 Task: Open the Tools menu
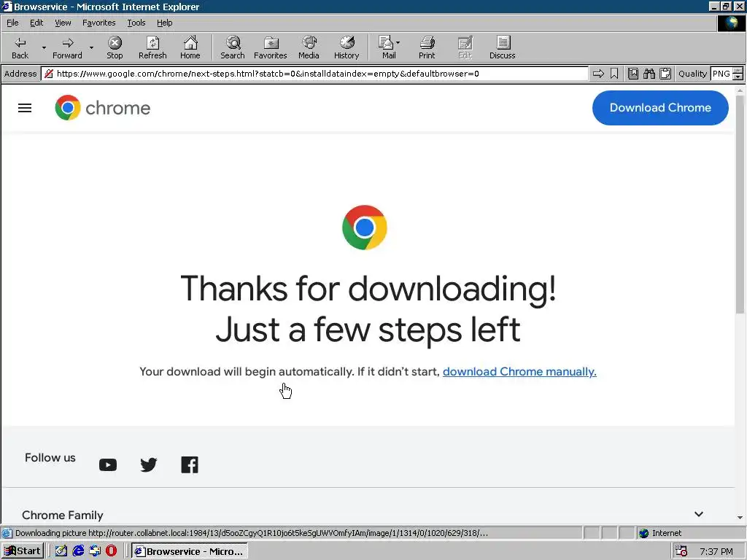click(x=136, y=23)
